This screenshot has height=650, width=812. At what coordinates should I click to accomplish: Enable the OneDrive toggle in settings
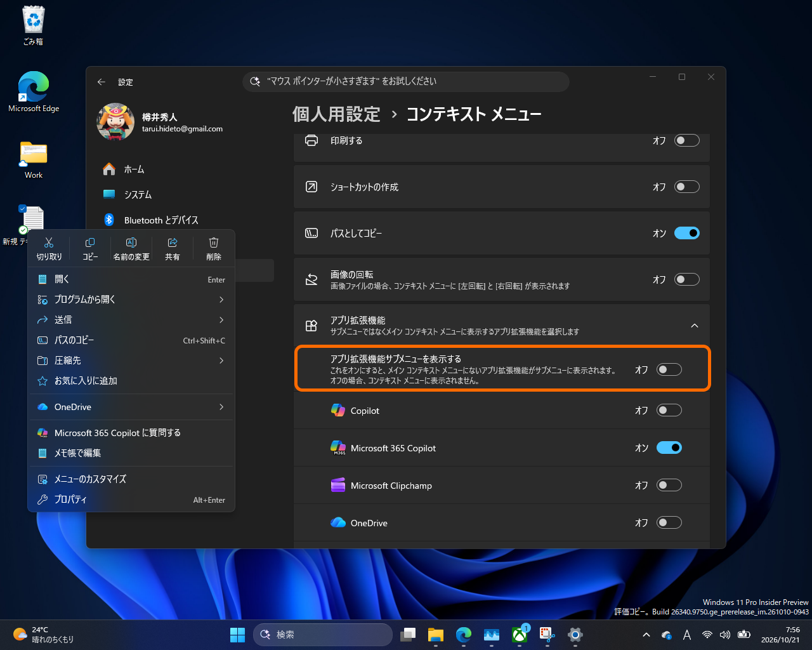(669, 522)
